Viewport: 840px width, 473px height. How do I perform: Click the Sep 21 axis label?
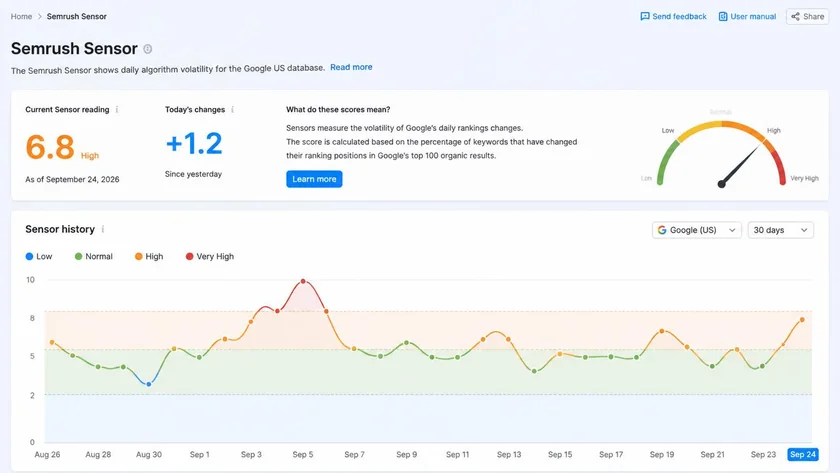coord(712,454)
